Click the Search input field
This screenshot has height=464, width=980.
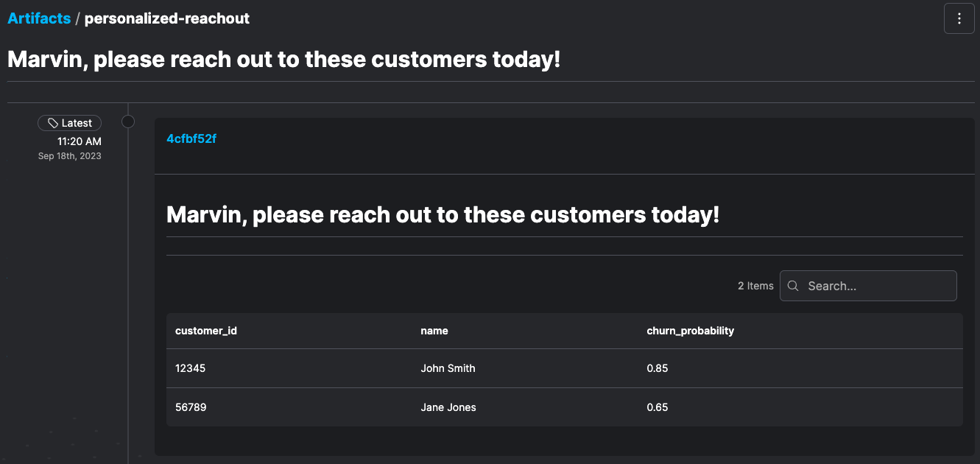(x=869, y=286)
